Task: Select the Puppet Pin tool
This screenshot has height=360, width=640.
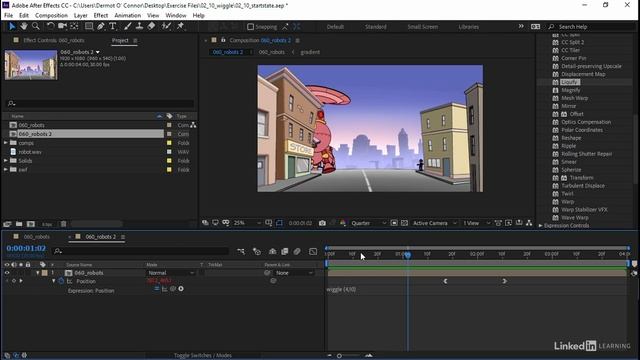Action: click(x=180, y=26)
